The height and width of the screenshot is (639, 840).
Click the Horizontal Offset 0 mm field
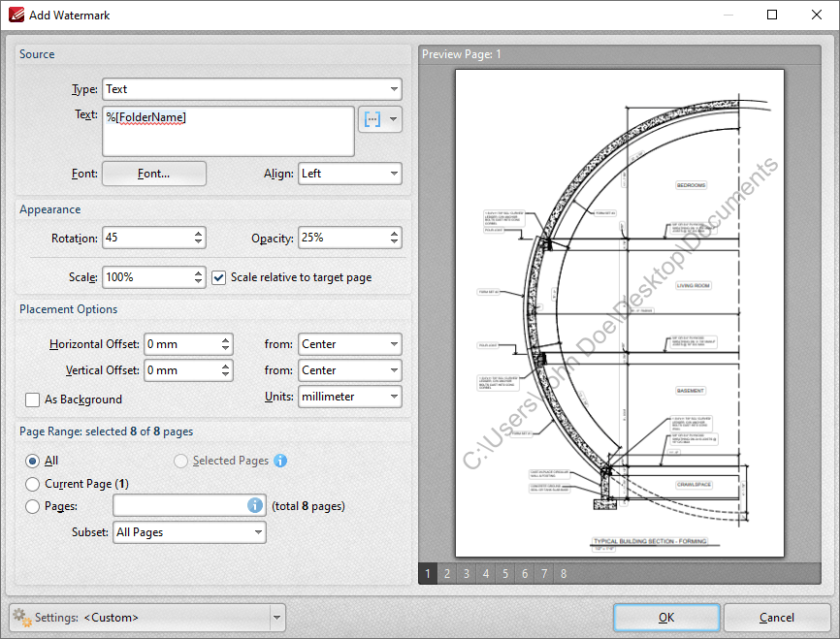coord(181,344)
